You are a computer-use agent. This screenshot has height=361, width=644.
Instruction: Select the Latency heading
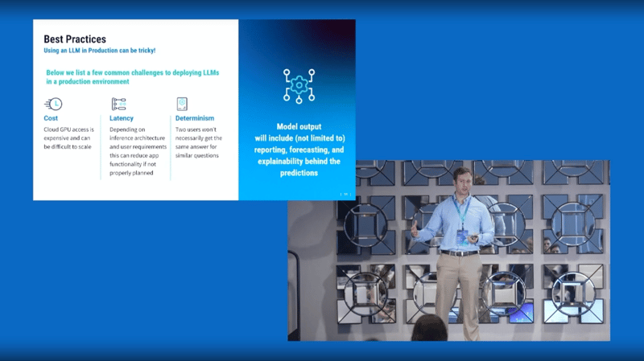coord(122,118)
